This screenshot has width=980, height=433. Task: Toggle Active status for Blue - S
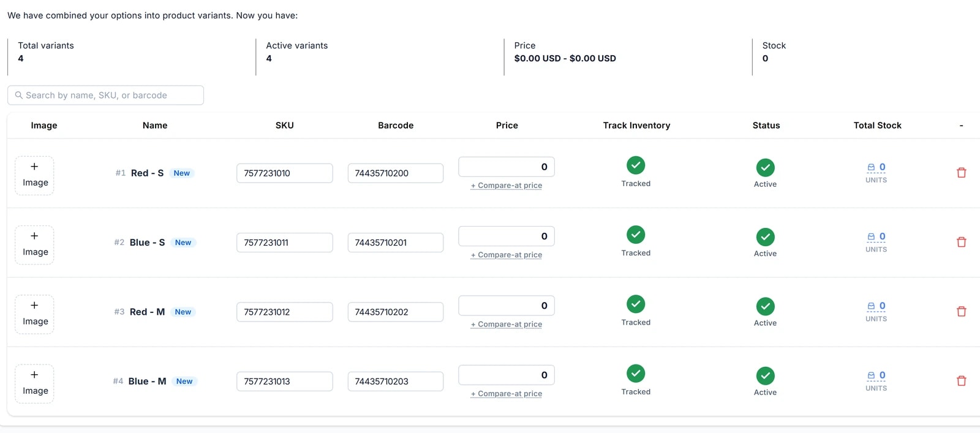[766, 237]
